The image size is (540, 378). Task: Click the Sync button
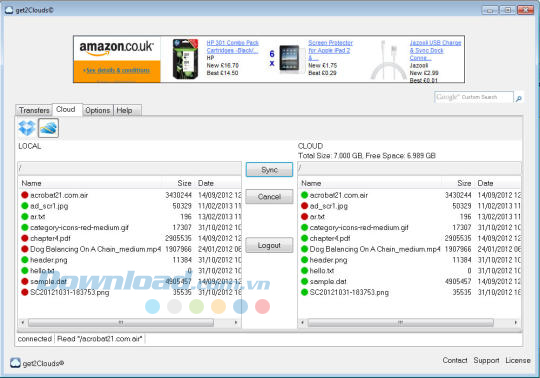(269, 170)
